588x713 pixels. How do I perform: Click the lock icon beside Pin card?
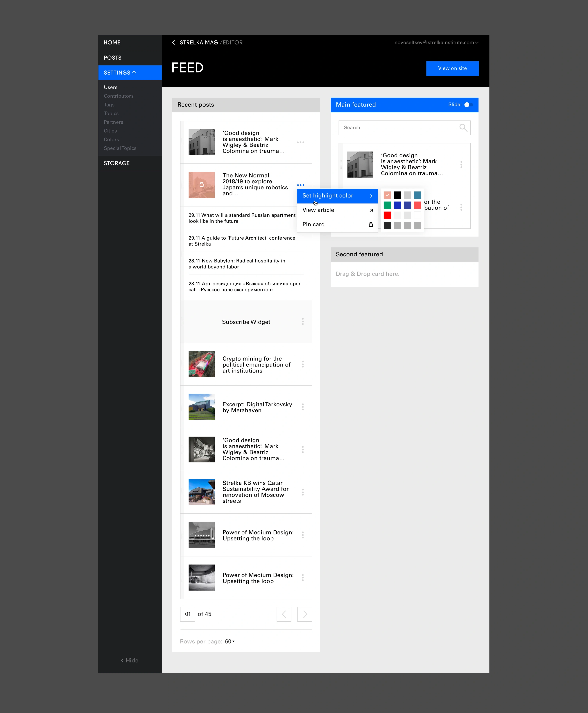[371, 224]
